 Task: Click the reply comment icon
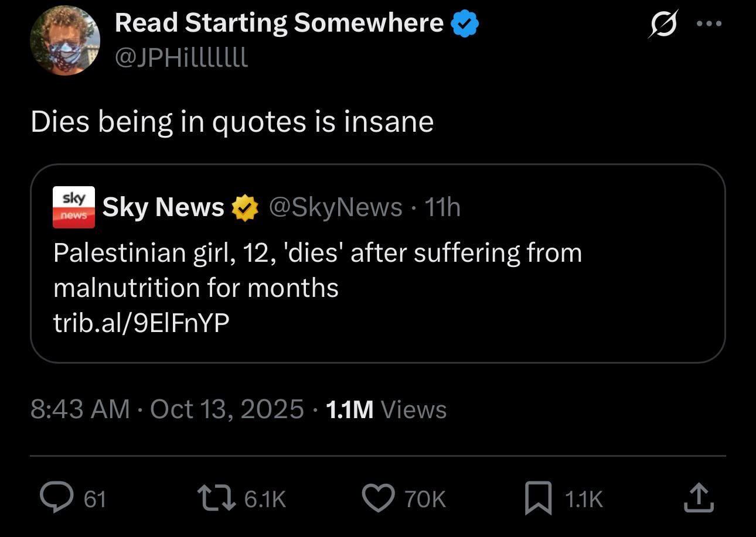click(56, 498)
